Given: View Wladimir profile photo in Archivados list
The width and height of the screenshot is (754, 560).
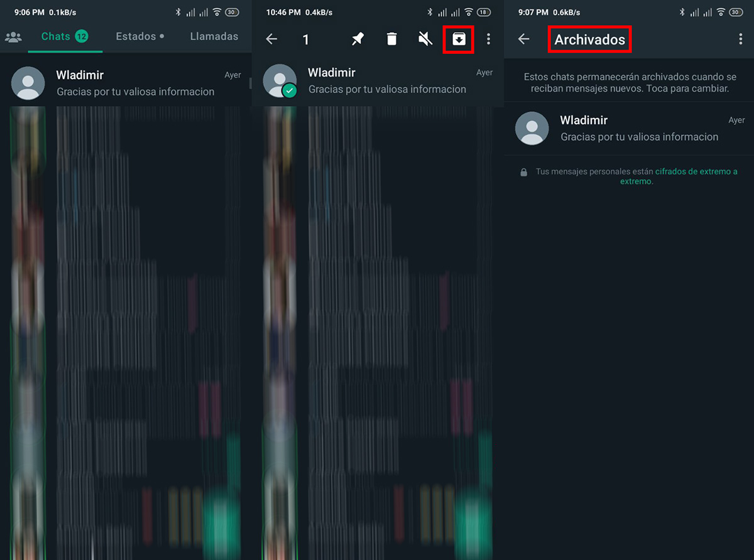Looking at the screenshot, I should pyautogui.click(x=532, y=129).
